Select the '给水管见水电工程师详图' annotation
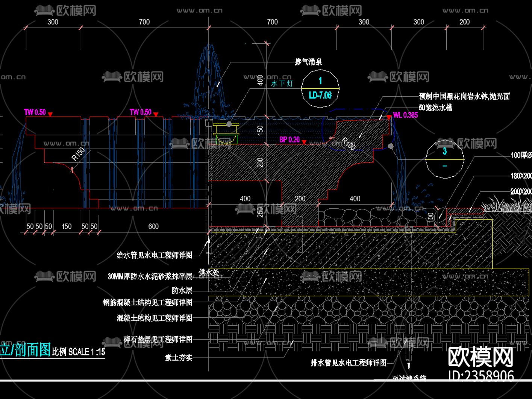The height and width of the screenshot is (399, 532). 155,255
